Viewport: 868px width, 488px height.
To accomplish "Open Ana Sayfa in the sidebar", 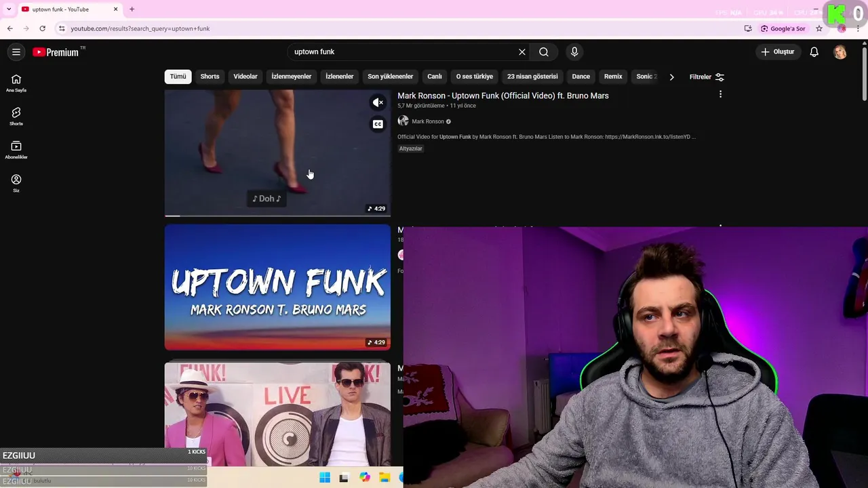I will pyautogui.click(x=16, y=83).
